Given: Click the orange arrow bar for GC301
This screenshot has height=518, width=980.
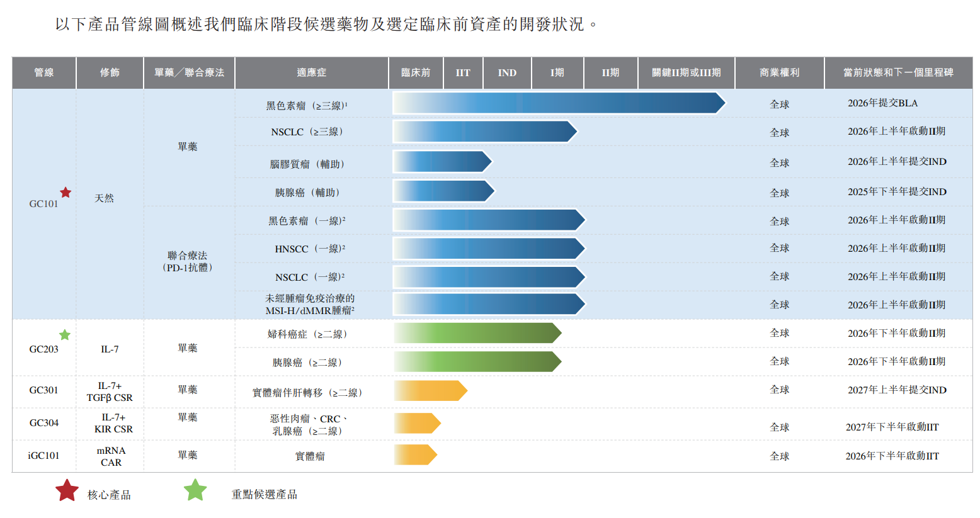Looking at the screenshot, I should pyautogui.click(x=430, y=391).
